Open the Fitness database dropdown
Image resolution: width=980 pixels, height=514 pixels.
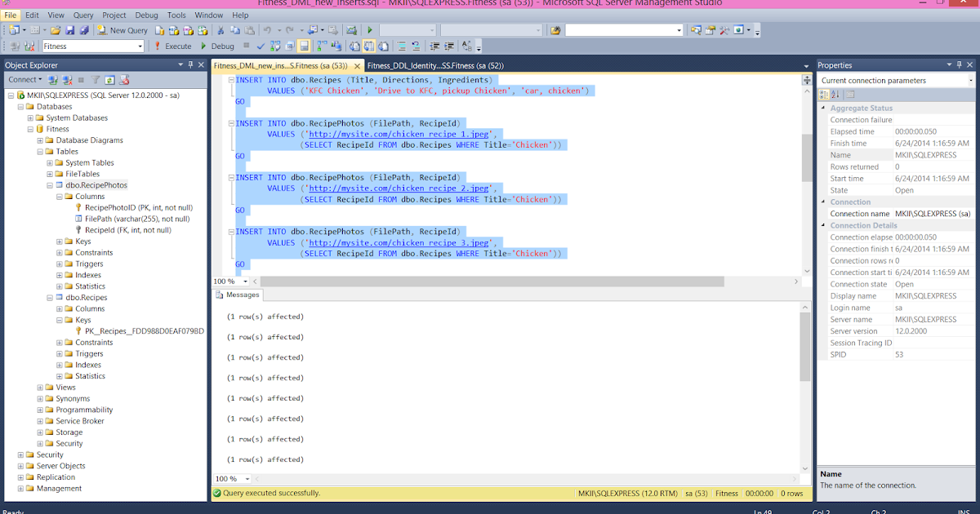[140, 46]
